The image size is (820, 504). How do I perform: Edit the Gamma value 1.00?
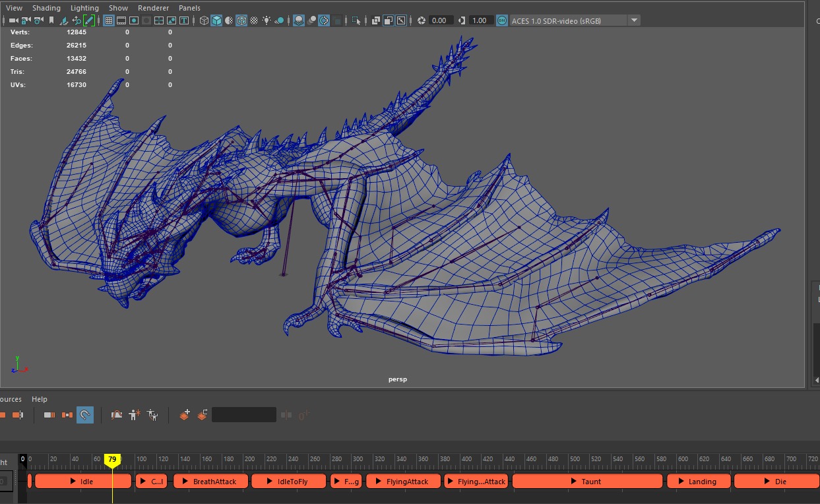tap(480, 20)
